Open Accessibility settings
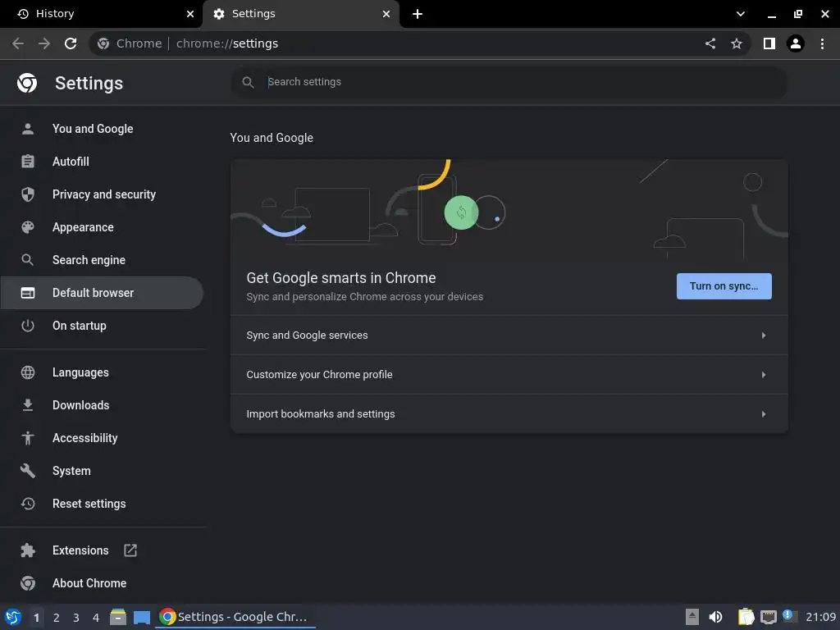The height and width of the screenshot is (630, 840). click(102, 438)
